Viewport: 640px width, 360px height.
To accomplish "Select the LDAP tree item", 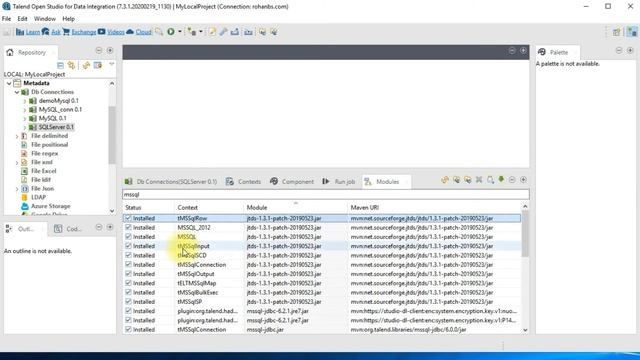I will pos(38,197).
